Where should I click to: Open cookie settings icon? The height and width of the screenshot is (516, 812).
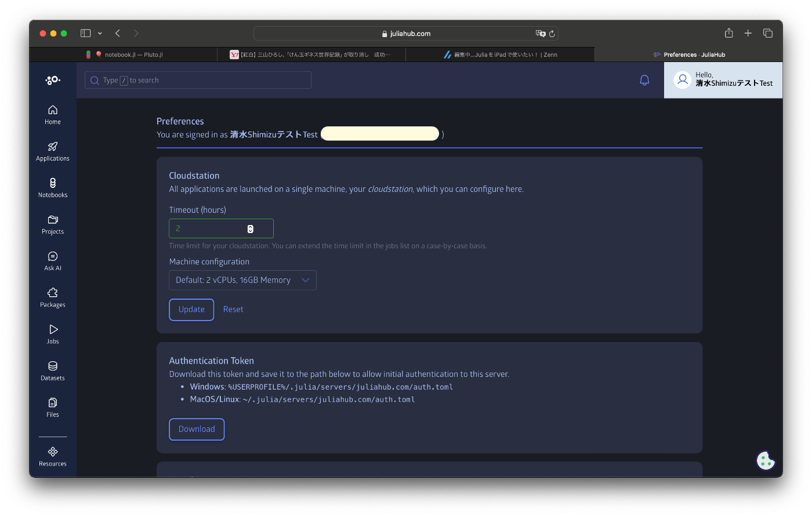pyautogui.click(x=766, y=460)
